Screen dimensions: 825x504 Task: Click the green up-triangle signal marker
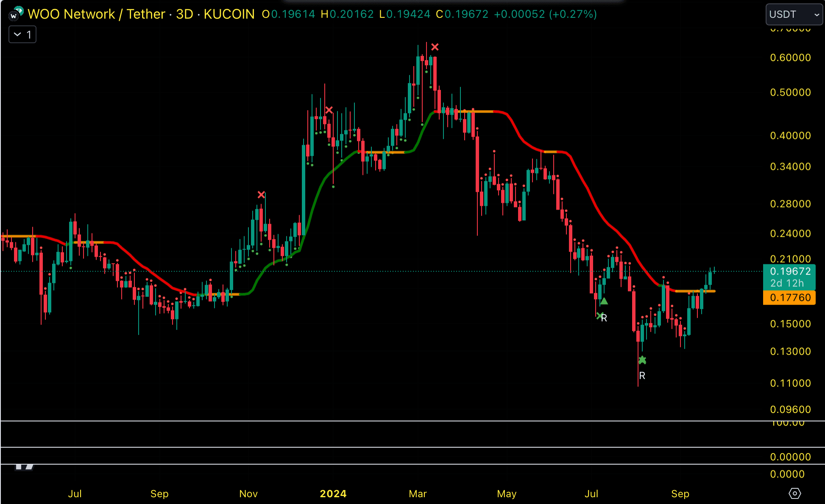[x=604, y=301]
